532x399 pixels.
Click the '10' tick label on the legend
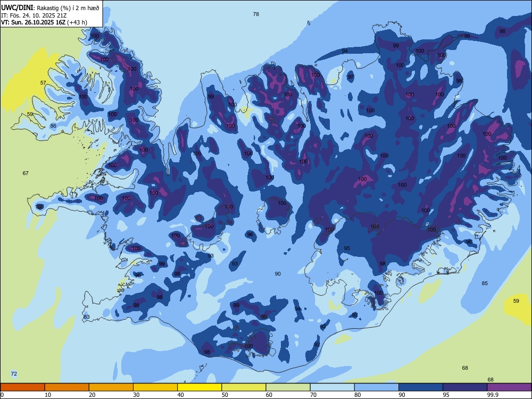click(48, 395)
